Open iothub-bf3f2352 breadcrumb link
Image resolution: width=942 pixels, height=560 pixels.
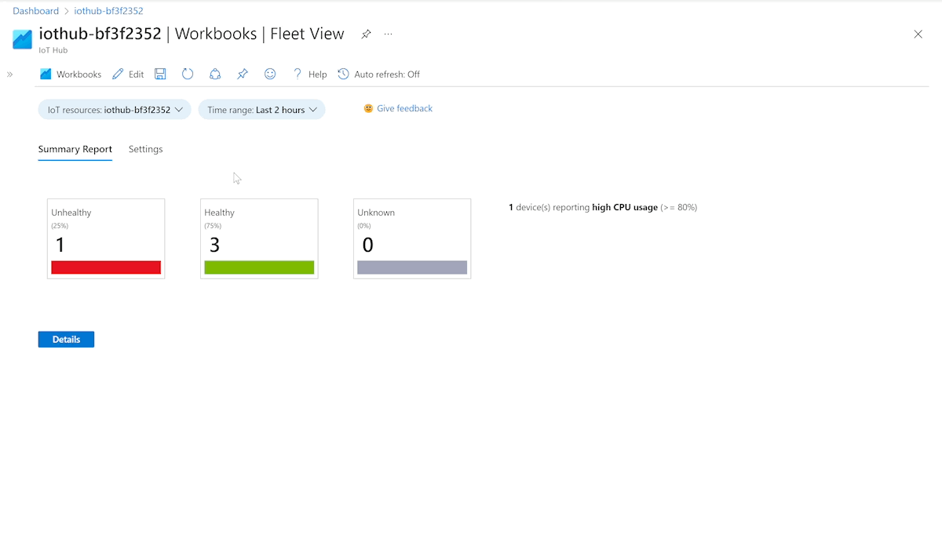click(108, 11)
